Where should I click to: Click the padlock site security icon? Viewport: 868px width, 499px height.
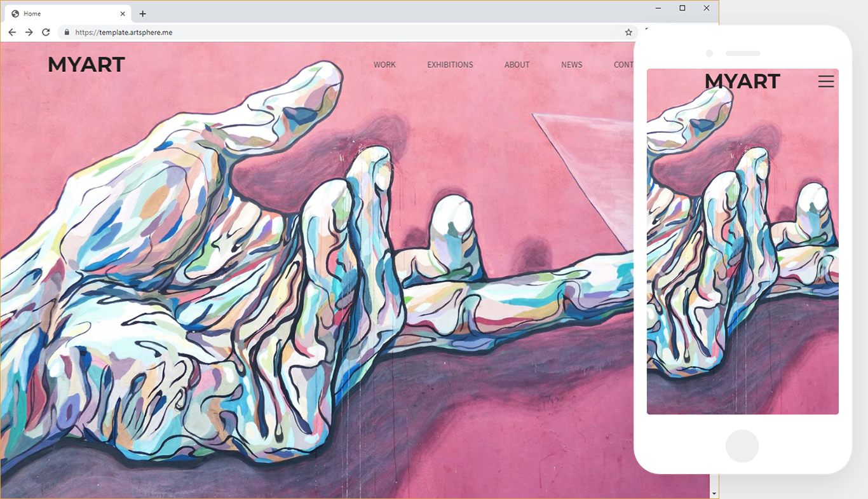coord(67,32)
